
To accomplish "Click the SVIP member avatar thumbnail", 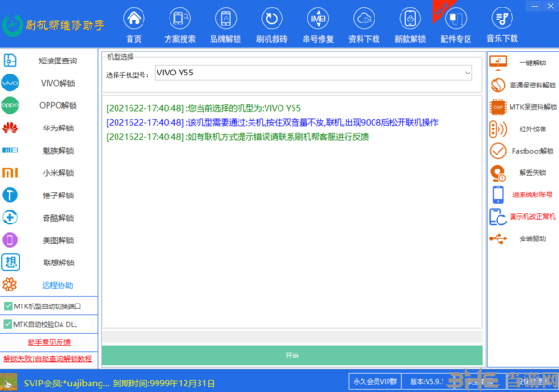I will (x=8, y=382).
